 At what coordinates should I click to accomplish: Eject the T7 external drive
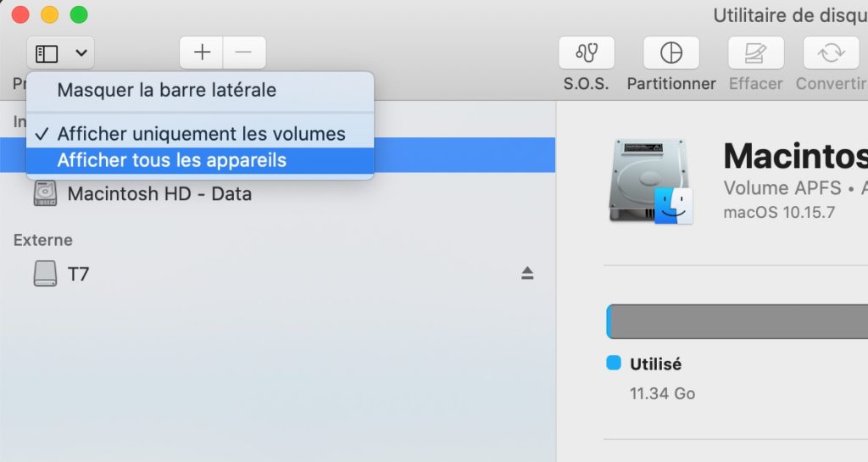(527, 273)
